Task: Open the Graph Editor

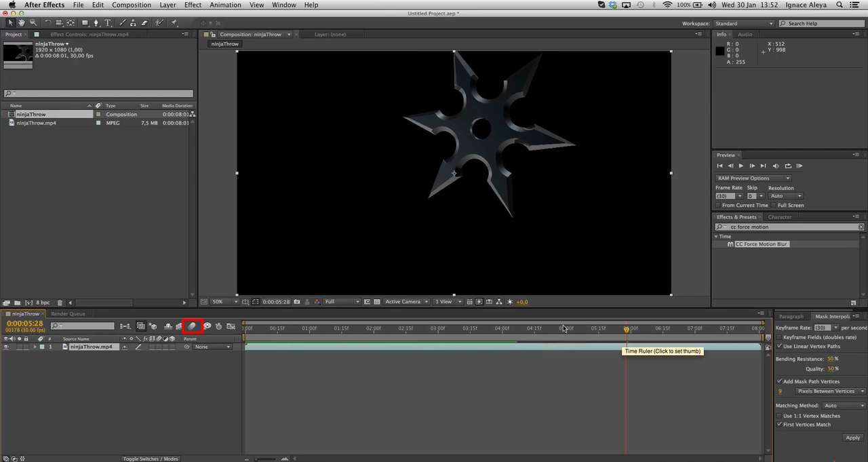Action: pos(231,326)
